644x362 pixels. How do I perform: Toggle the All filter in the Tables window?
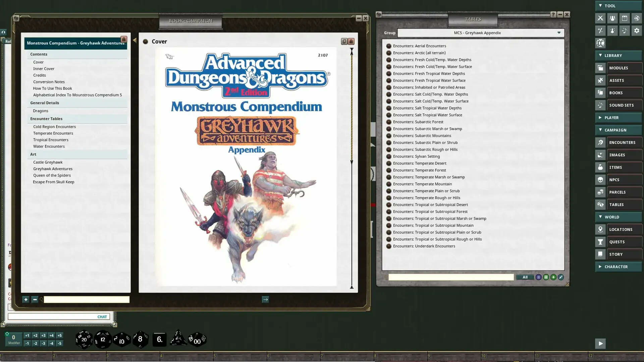(525, 277)
